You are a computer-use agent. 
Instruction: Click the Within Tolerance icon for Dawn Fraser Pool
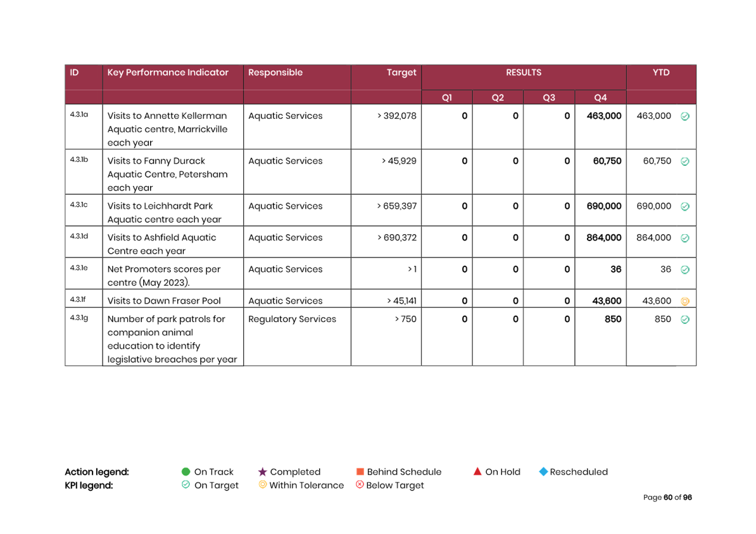684,302
